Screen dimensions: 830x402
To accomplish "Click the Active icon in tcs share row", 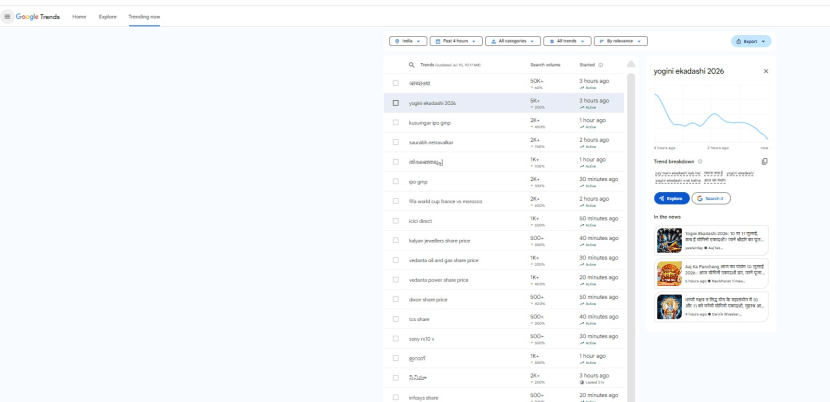I will click(x=582, y=323).
